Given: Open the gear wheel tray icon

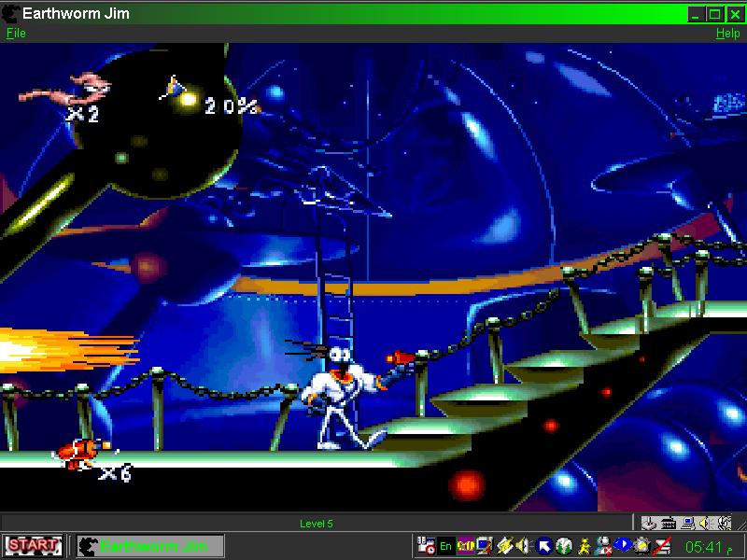Looking at the screenshot, I should (x=640, y=546).
